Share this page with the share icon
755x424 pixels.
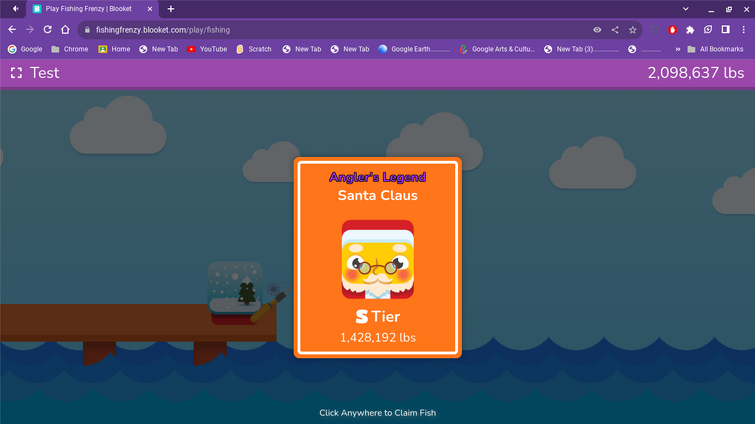615,30
